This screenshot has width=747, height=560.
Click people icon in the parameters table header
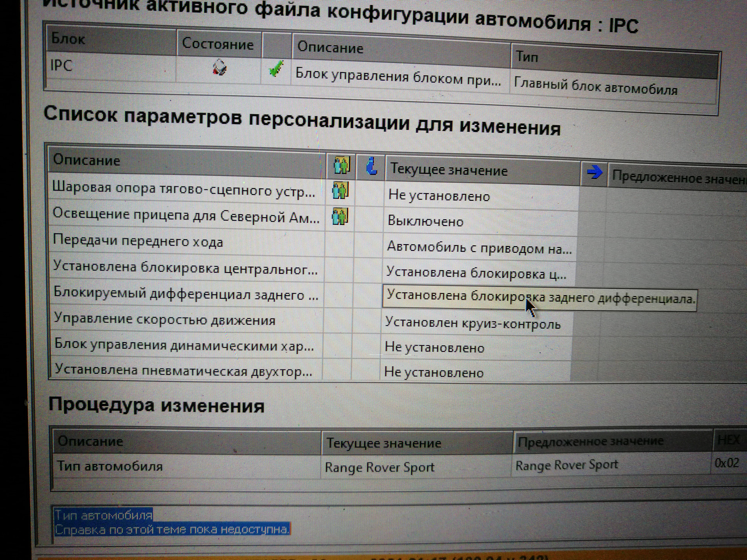tap(342, 165)
